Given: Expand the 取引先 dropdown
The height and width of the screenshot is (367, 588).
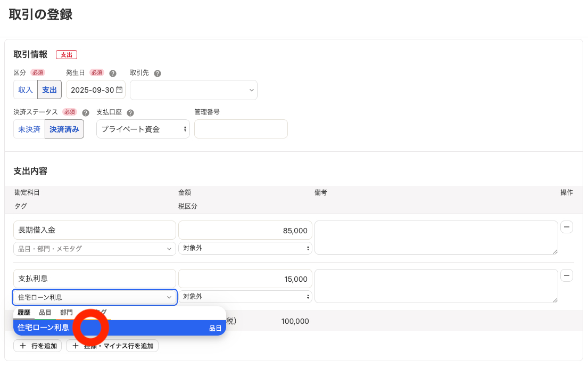Looking at the screenshot, I should (194, 90).
